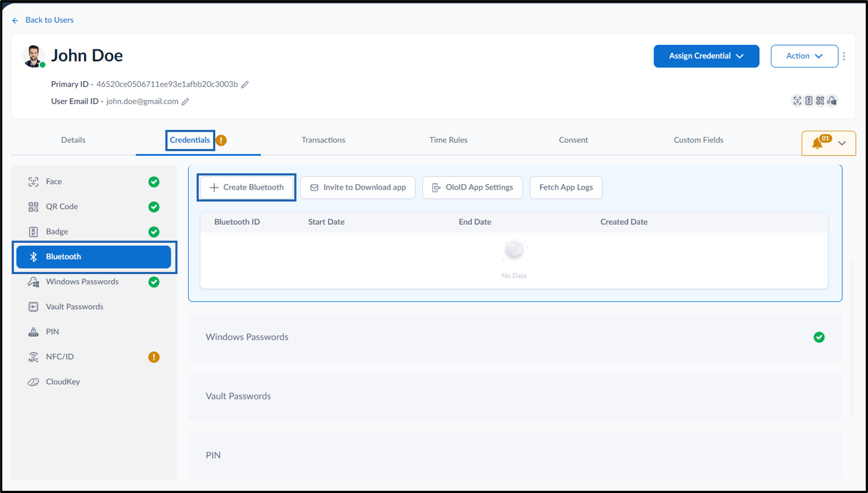The width and height of the screenshot is (868, 493).
Task: Expand the Vault Passwords section panel
Action: click(x=515, y=397)
